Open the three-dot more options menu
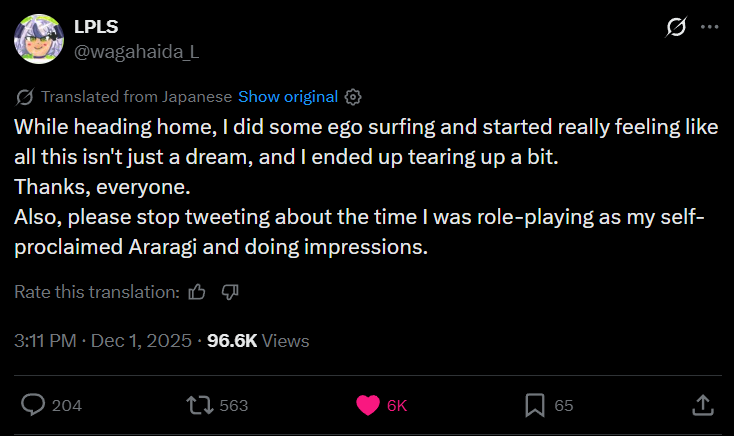Image resolution: width=734 pixels, height=436 pixels. tap(710, 28)
